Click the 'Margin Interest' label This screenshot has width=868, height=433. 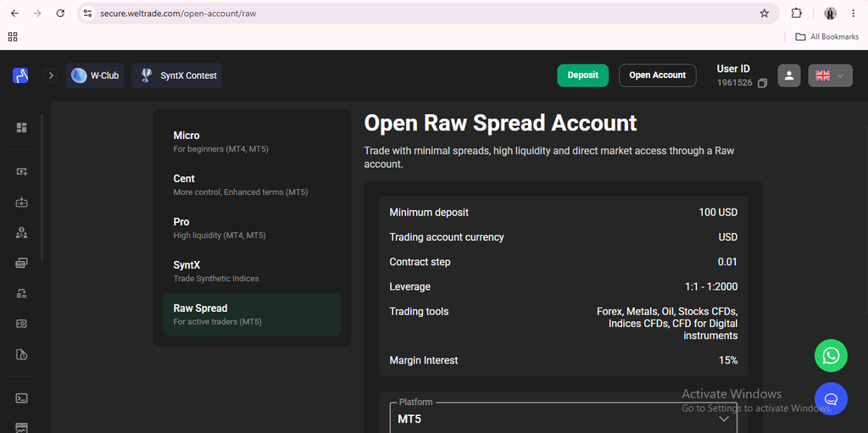[424, 360]
